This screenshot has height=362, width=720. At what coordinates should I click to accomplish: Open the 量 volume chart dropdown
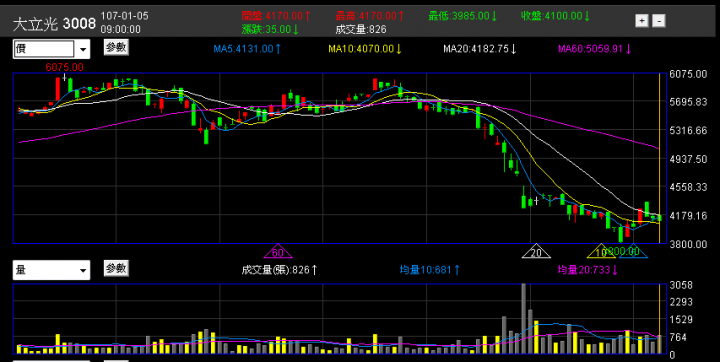[51, 270]
